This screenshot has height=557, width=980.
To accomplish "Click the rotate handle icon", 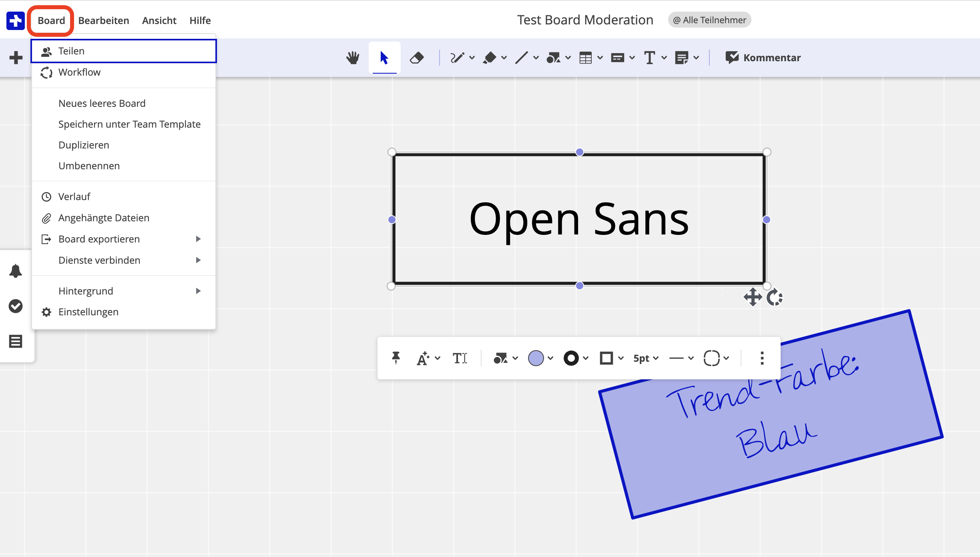I will pos(775,297).
